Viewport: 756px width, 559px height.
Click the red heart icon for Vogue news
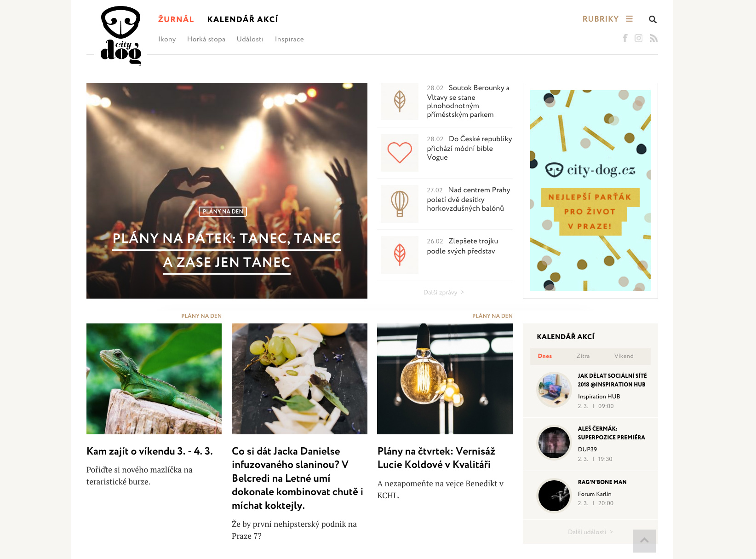(400, 153)
